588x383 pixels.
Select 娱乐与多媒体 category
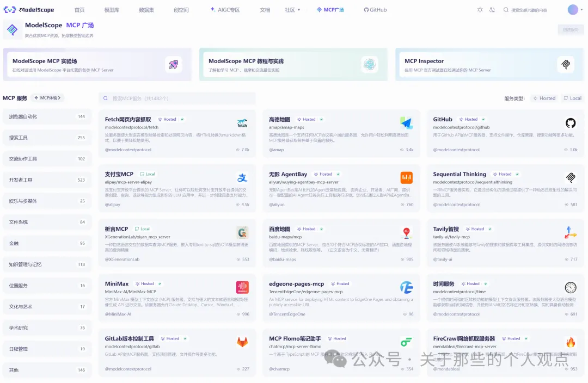pyautogui.click(x=47, y=201)
